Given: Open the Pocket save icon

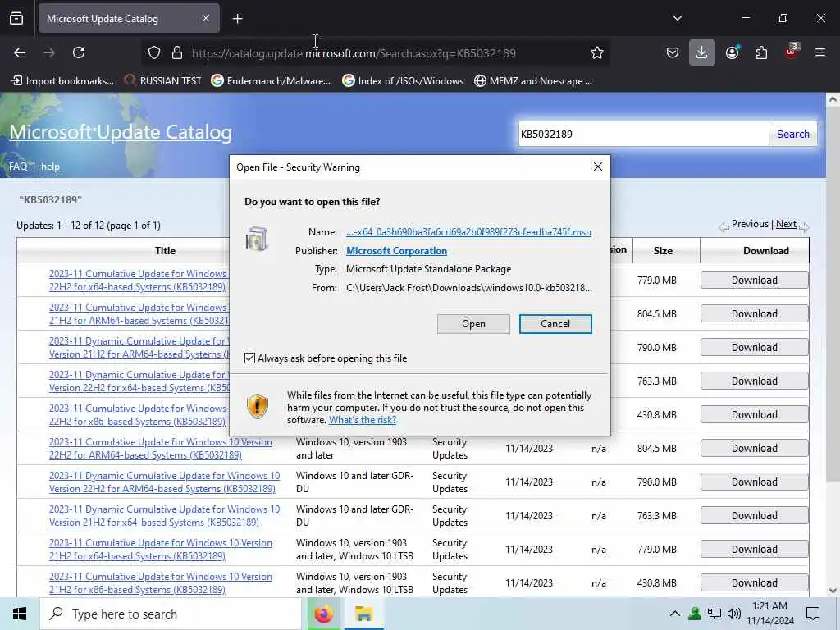Looking at the screenshot, I should coord(673,52).
